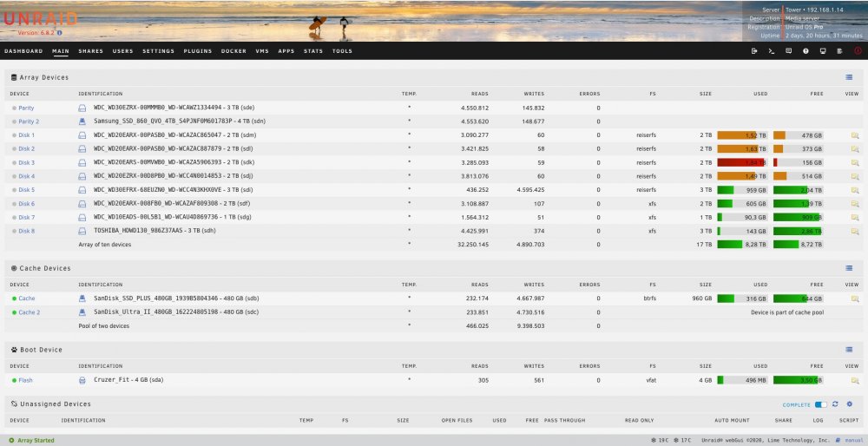Browse Disk 1 with its view icon
868x446 pixels.
click(855, 135)
